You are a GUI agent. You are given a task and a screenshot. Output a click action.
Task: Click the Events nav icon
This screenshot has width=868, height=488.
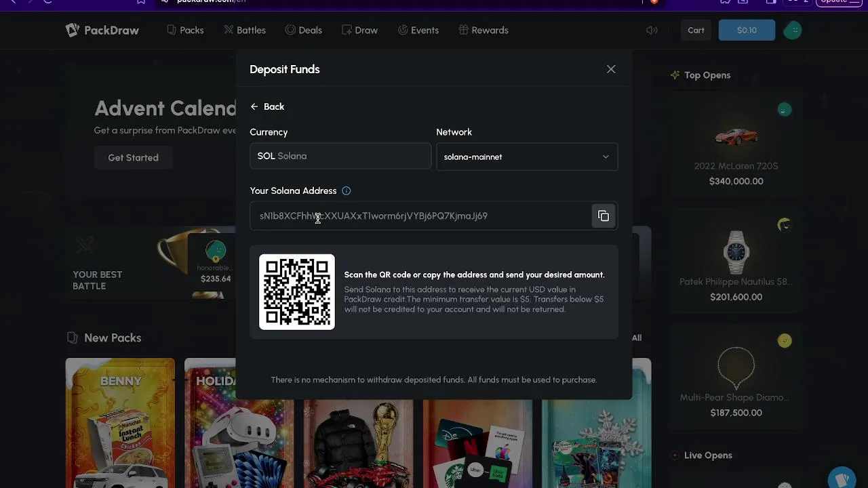click(x=403, y=30)
